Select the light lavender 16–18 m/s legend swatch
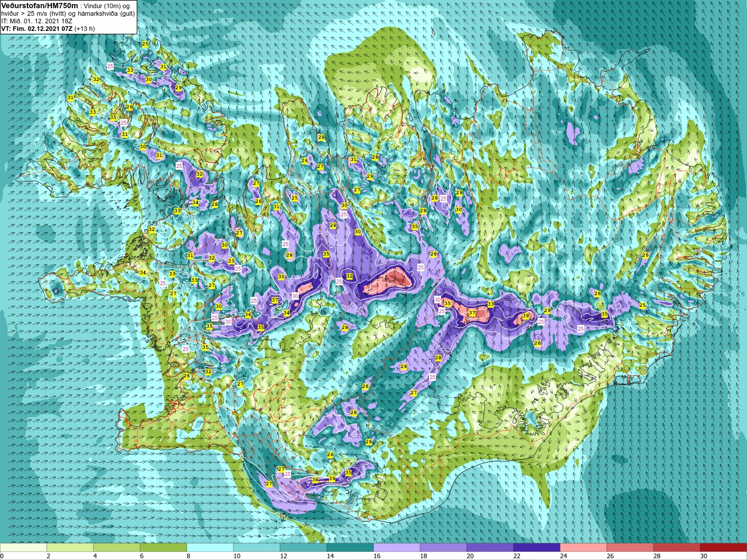 pos(397,548)
